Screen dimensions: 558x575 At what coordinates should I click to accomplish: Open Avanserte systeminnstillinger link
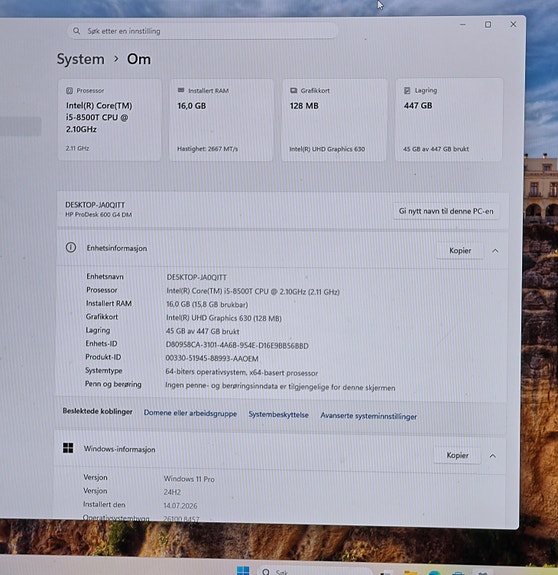(368, 416)
